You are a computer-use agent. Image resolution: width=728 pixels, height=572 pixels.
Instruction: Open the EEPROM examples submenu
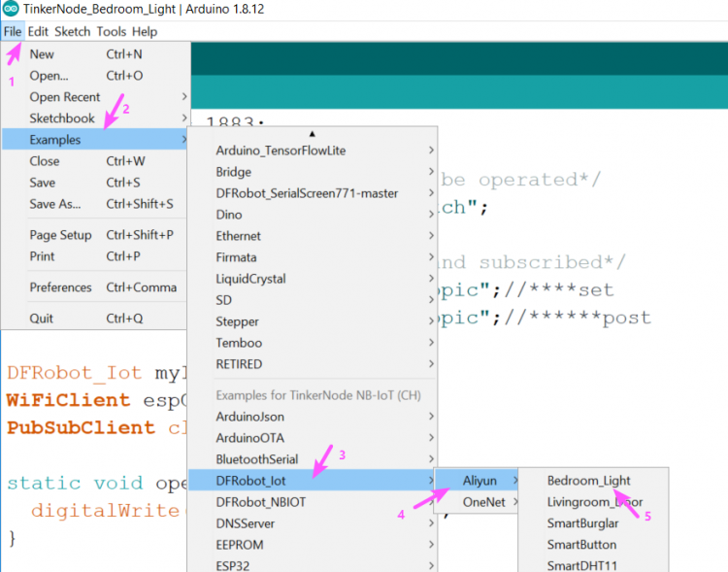pyautogui.click(x=312, y=545)
